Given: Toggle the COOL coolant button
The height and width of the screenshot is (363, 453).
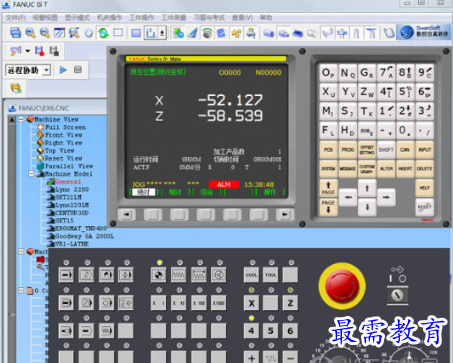Looking at the screenshot, I should click(x=251, y=275).
